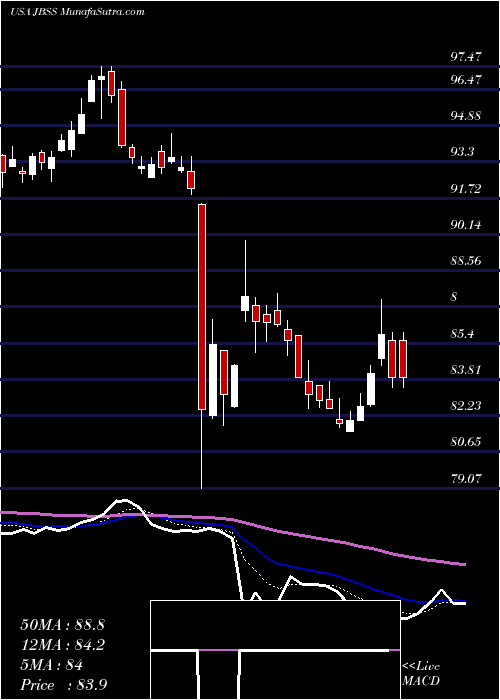
Task: Click the USA JBSS MunafaSutra.com title
Action: pyautogui.click(x=77, y=12)
